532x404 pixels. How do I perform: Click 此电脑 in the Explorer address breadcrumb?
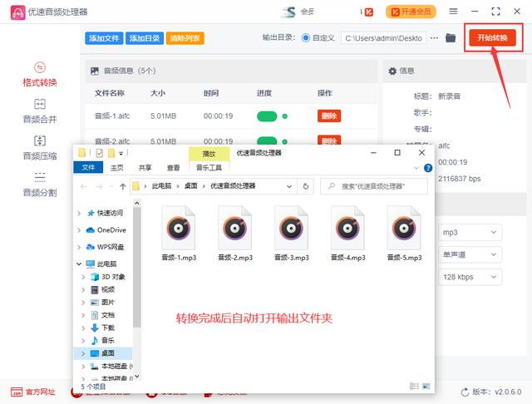click(x=161, y=186)
